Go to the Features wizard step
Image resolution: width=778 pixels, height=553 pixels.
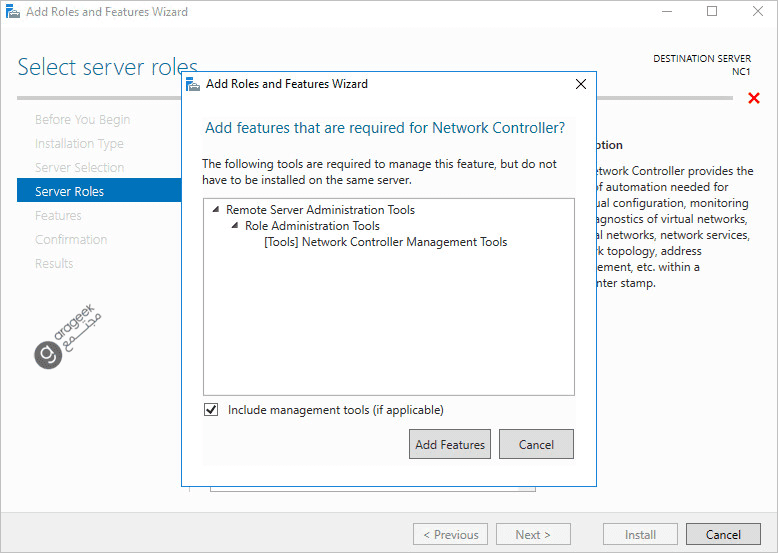pyautogui.click(x=58, y=215)
